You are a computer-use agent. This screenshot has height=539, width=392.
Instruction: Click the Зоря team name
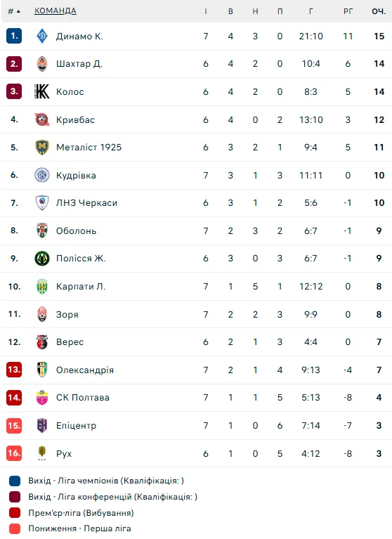point(67,315)
